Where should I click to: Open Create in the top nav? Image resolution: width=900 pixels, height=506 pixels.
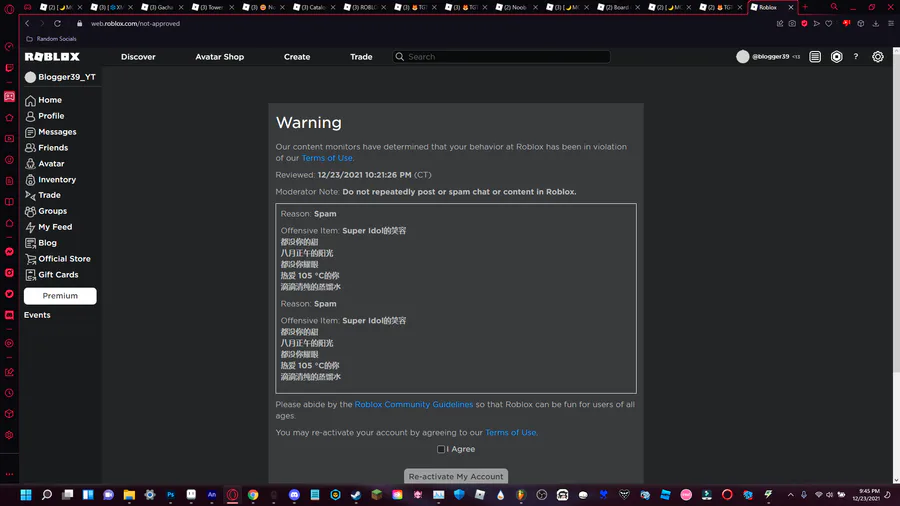coord(297,57)
